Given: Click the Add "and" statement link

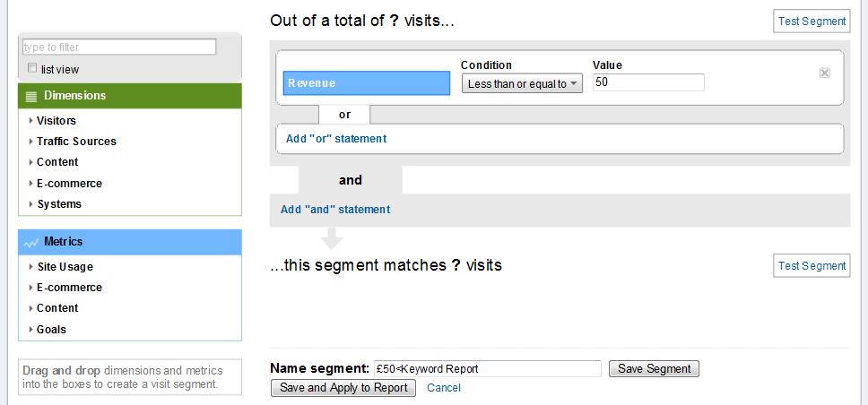Looking at the screenshot, I should pos(335,210).
